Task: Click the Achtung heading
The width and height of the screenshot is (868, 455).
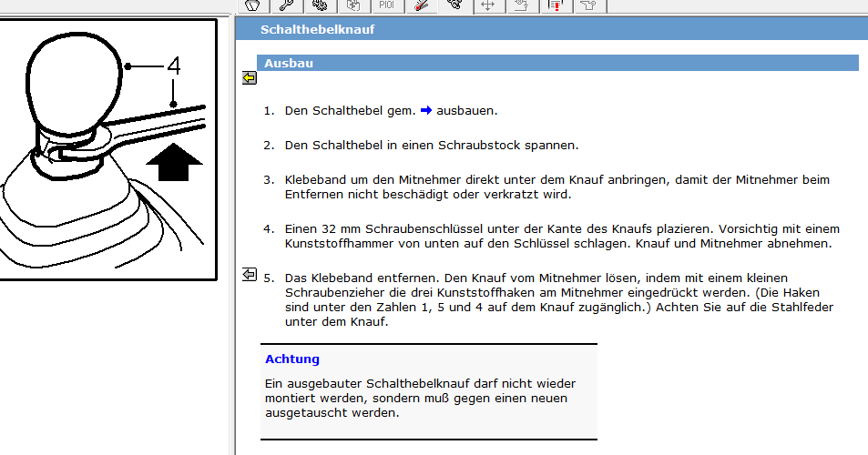Action: coord(292,359)
